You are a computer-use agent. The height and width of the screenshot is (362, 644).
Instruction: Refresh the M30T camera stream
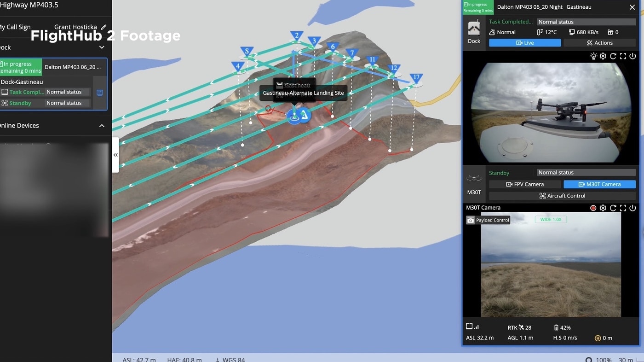(613, 208)
